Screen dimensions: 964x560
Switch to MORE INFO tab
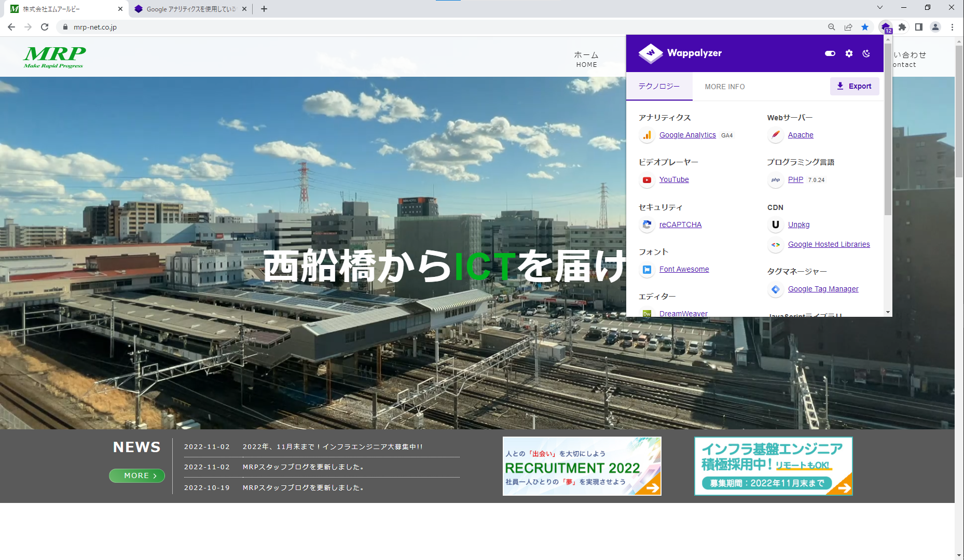click(x=724, y=87)
